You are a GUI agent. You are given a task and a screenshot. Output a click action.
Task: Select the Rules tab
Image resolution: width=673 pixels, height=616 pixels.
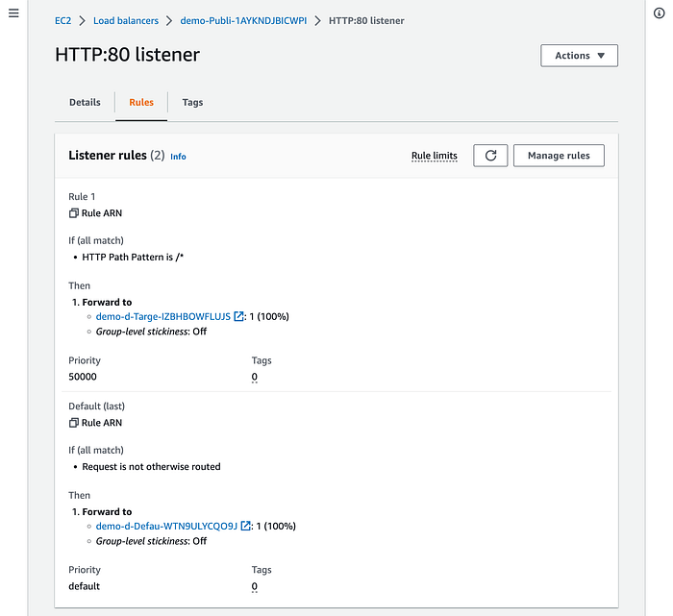[x=141, y=103]
